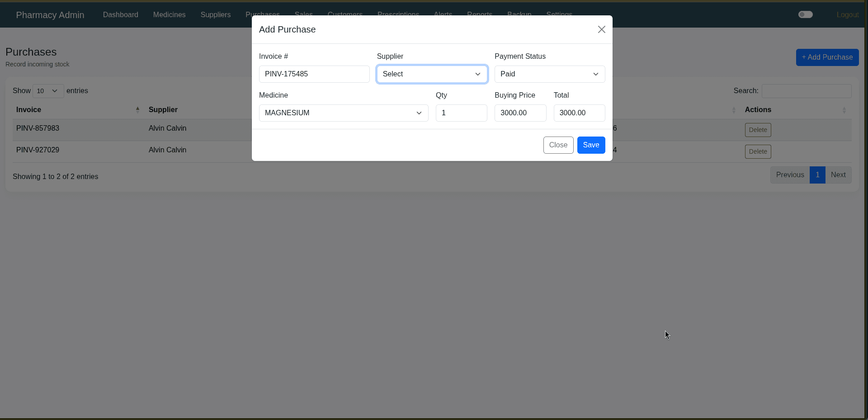The height and width of the screenshot is (420, 868).
Task: Edit the Qty input in the dialog
Action: (x=461, y=113)
